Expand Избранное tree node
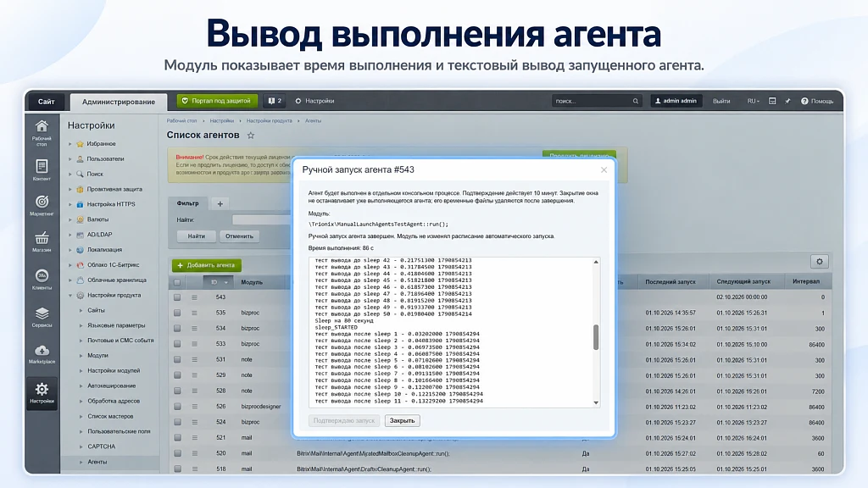 (70, 144)
